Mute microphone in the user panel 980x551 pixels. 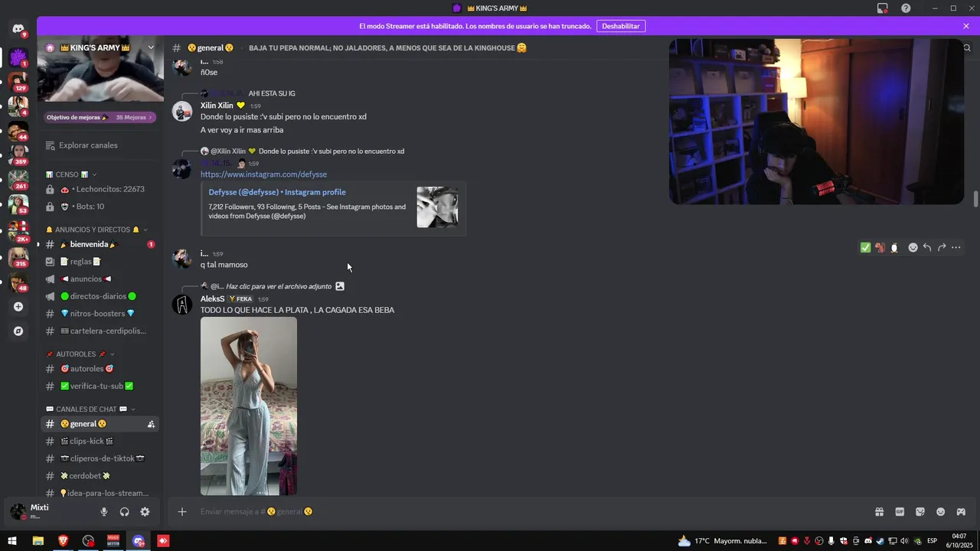(104, 512)
